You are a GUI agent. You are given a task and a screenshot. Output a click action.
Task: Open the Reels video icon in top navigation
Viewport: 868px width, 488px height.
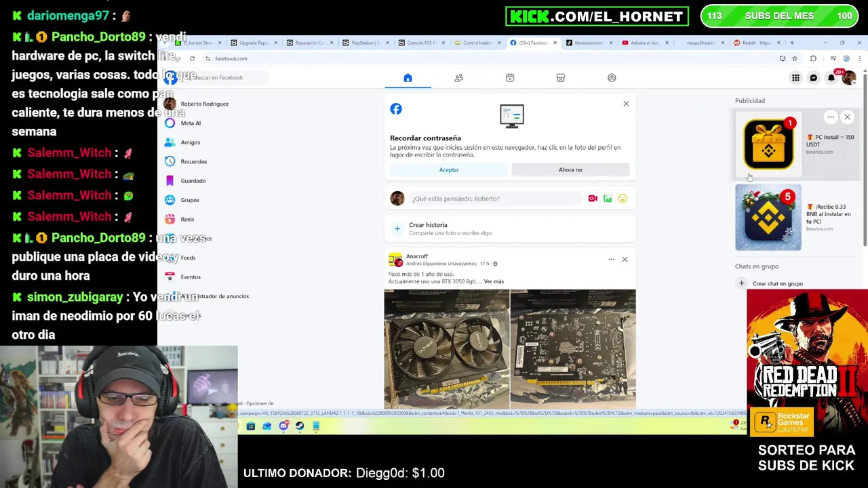tap(510, 78)
